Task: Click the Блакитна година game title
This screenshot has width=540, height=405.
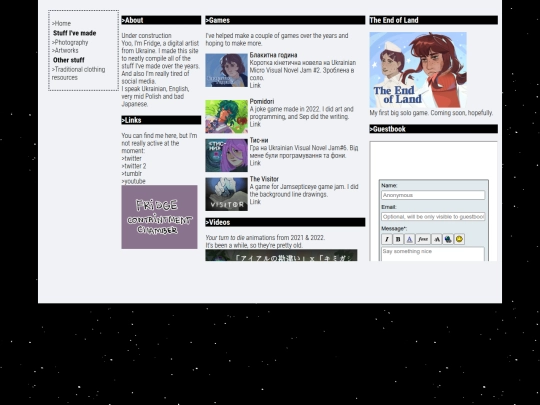Action: [273, 55]
